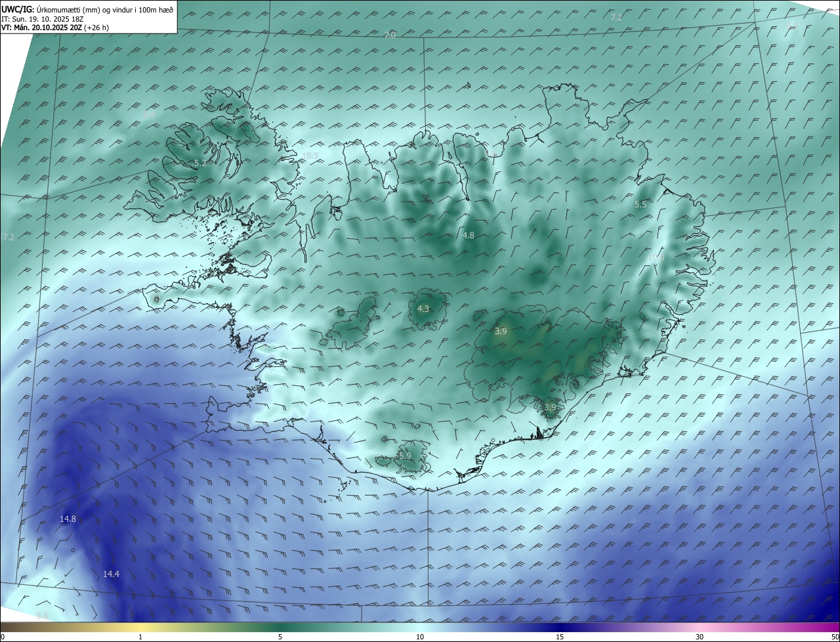Click the 14.4 value in the southwest sea
Viewport: 840px width, 642px height.
[111, 574]
